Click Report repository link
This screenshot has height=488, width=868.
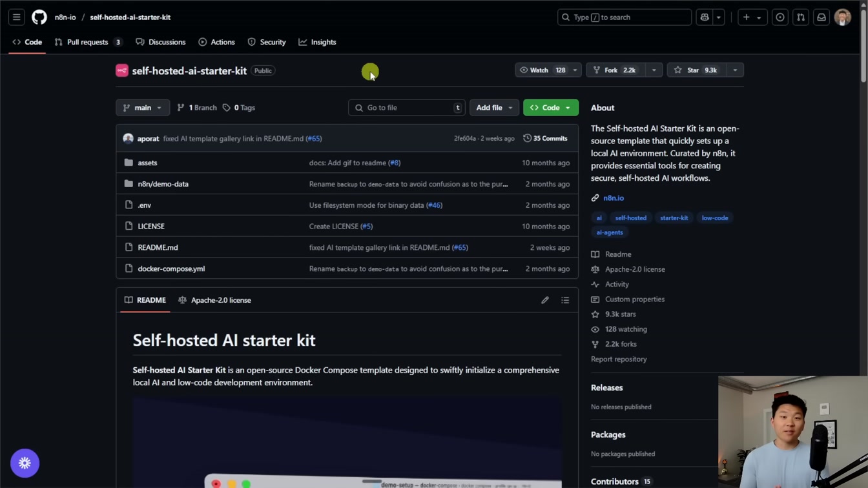[619, 359]
